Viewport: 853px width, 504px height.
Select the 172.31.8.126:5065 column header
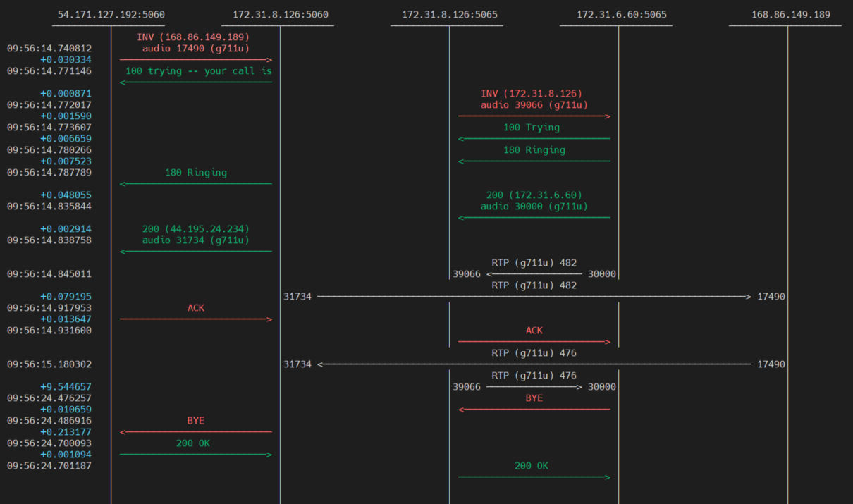pos(450,14)
